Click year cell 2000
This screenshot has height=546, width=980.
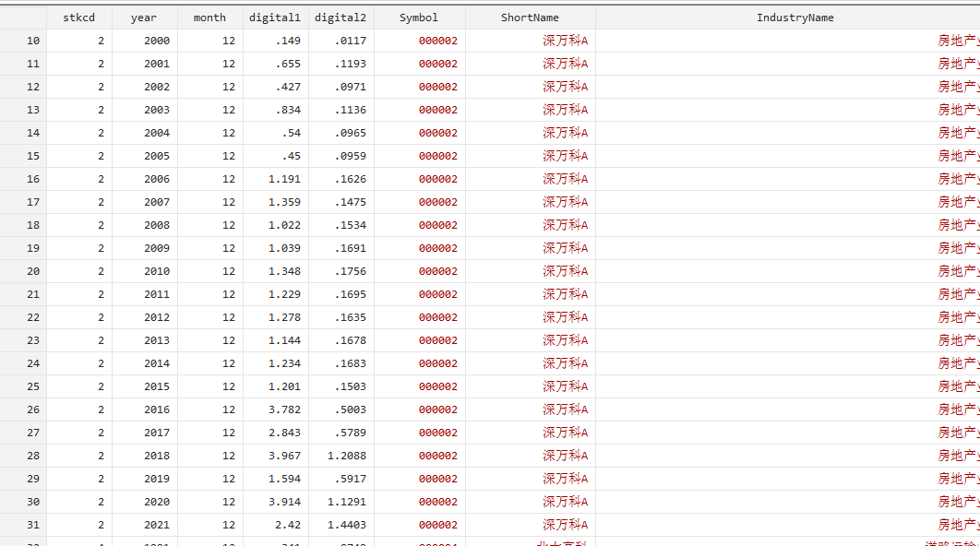(x=144, y=41)
